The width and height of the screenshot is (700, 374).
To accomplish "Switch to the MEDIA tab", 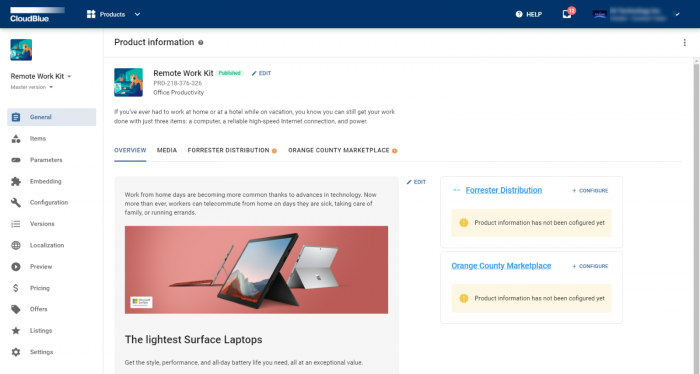I will coord(167,150).
